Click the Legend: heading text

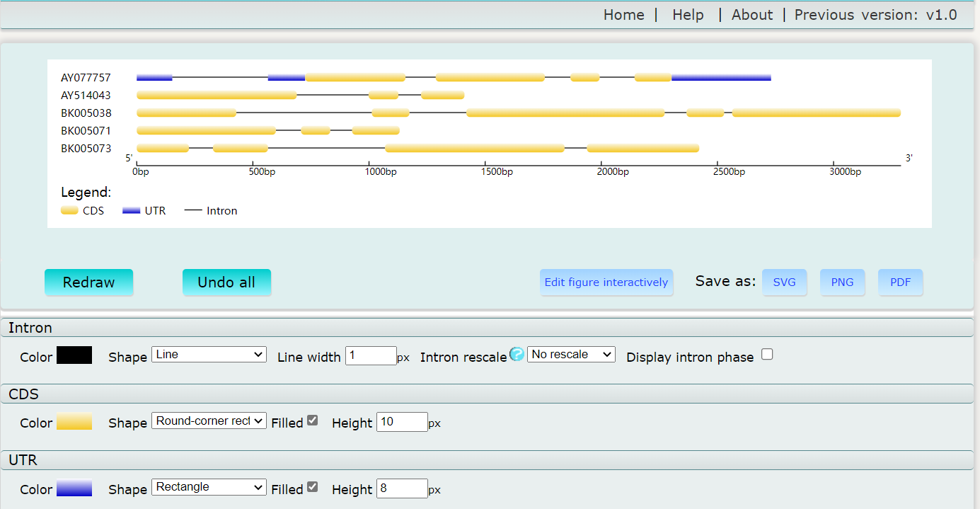(x=86, y=193)
